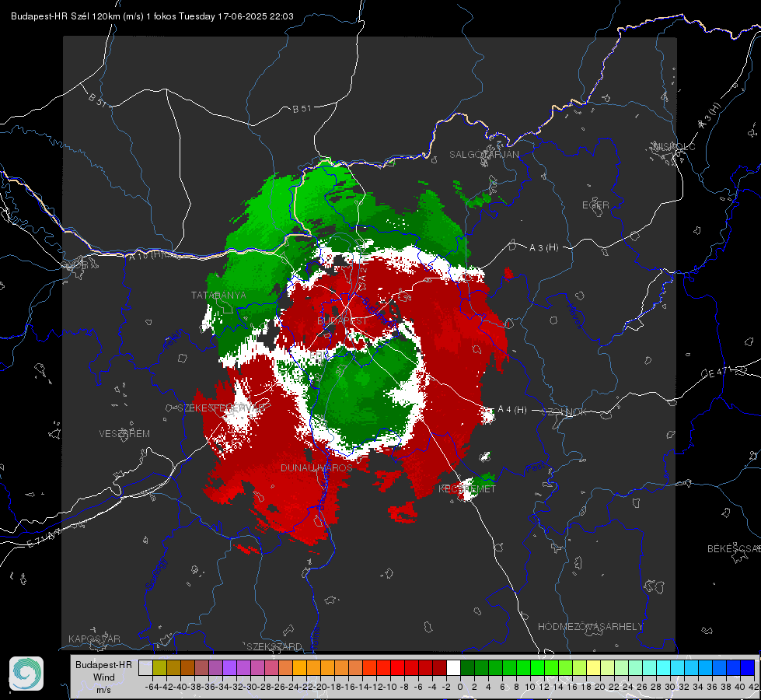Pick the olive swatch between -64 and -42
The image size is (761, 700).
(x=159, y=667)
